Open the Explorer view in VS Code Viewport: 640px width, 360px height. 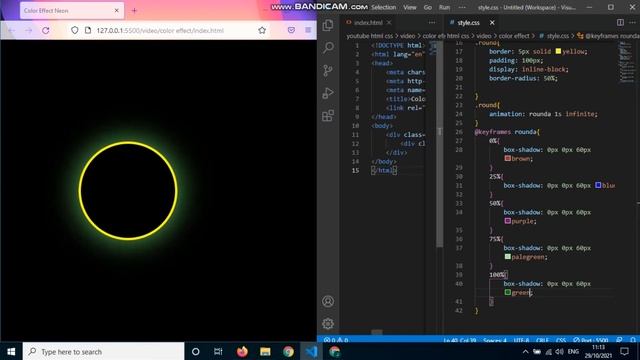(x=328, y=25)
